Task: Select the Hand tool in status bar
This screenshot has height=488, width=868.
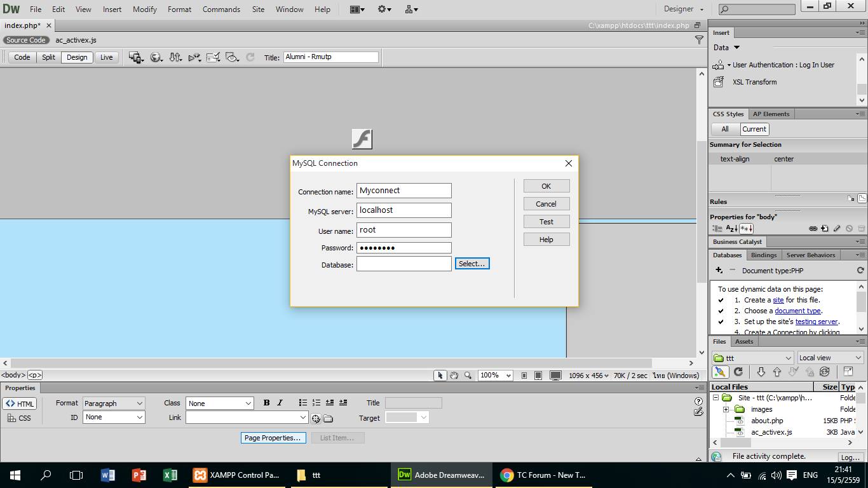Action: tap(454, 376)
